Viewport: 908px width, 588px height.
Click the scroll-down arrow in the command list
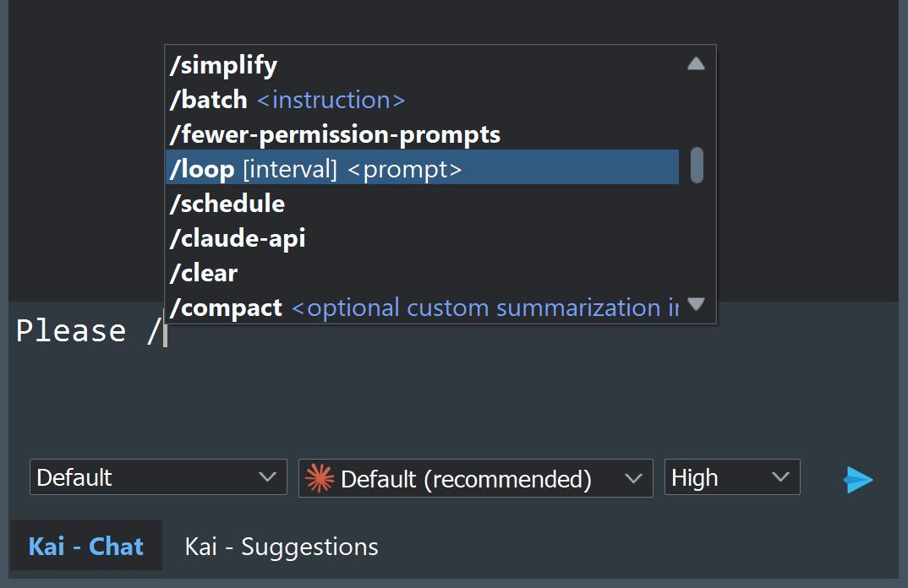[x=696, y=304]
